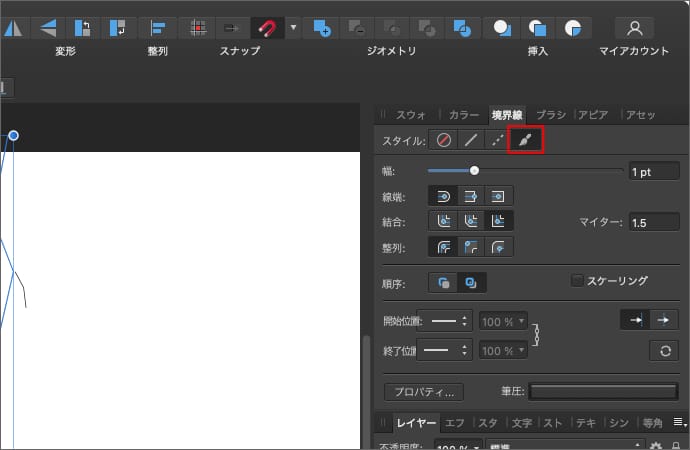Enable the スケーリング checkbox
Screen dimensions: 690x450
coord(577,281)
